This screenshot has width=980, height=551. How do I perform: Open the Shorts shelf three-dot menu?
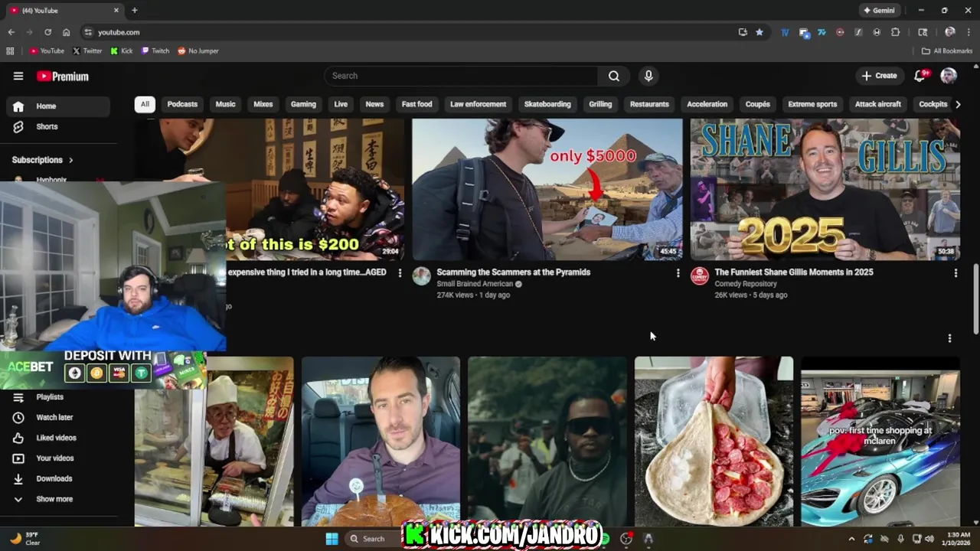point(949,338)
